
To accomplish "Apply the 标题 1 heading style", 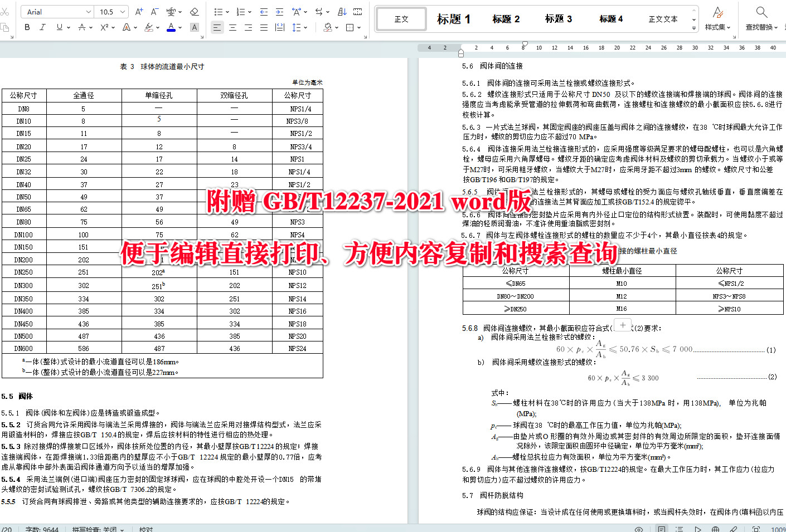I will tap(454, 18).
